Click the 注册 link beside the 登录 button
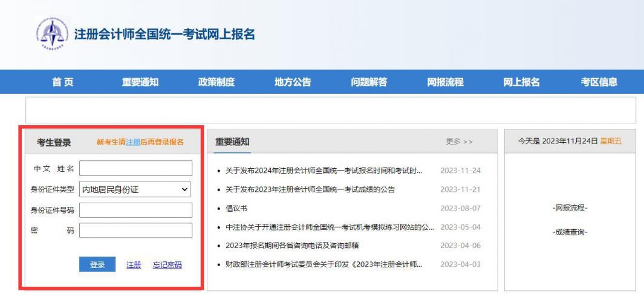 [134, 265]
